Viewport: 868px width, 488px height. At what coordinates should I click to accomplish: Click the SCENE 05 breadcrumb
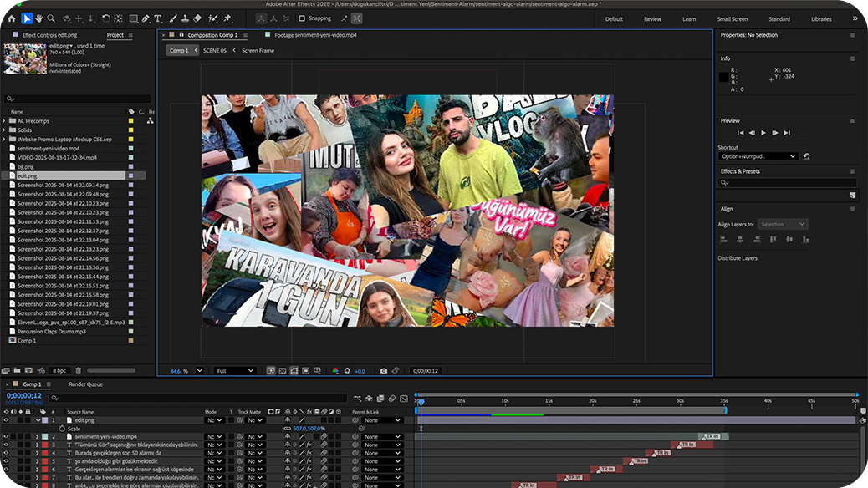coord(214,51)
